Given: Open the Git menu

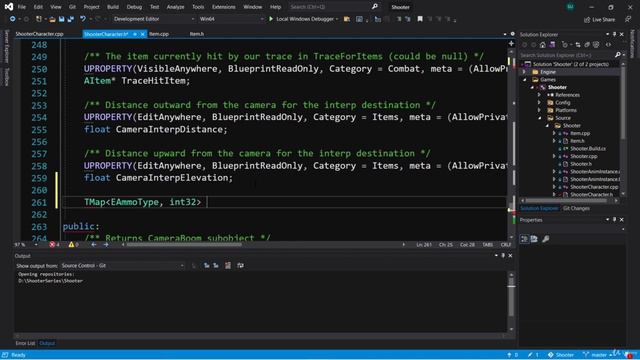Looking at the screenshot, I should pos(72,7).
